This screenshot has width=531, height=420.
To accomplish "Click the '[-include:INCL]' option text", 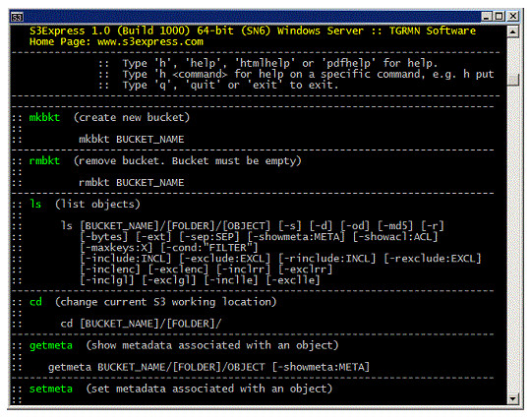I will [x=126, y=259].
